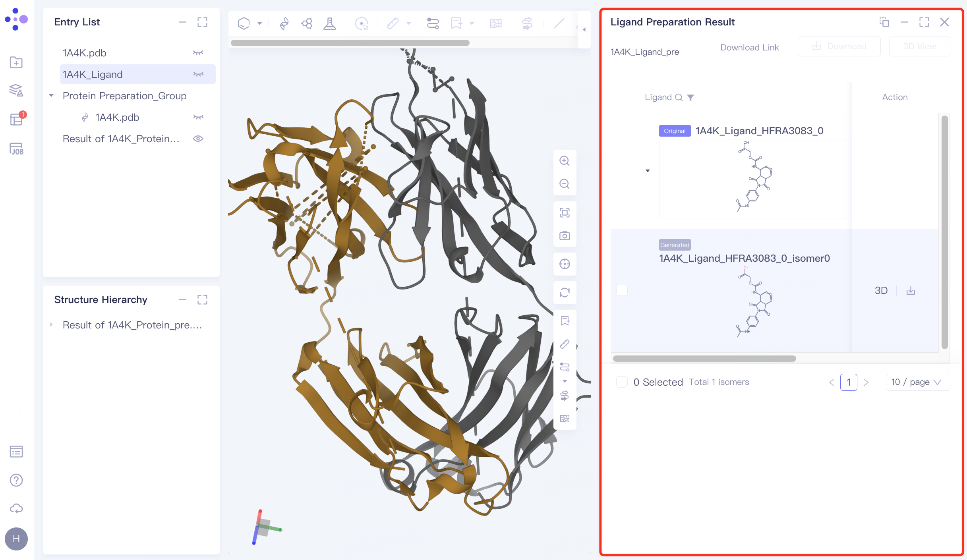Collapse the Protein Preparation_Group tree
The width and height of the screenshot is (967, 560).
(51, 95)
